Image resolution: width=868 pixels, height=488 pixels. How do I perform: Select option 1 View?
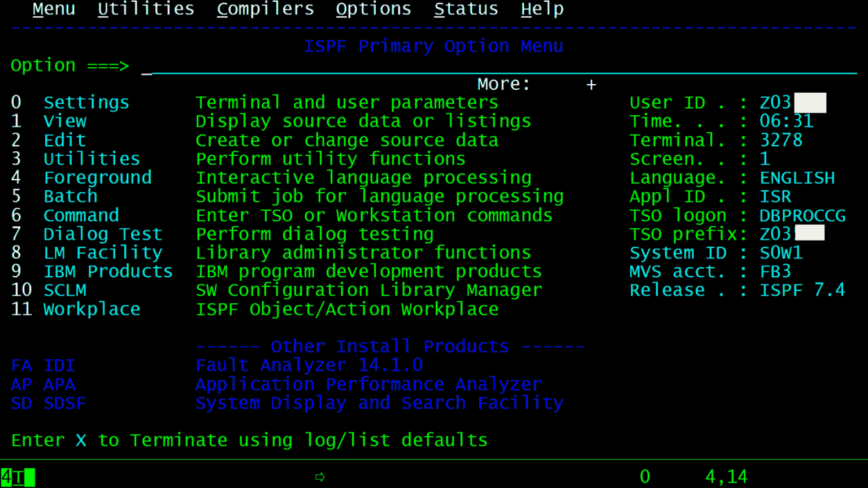pyautogui.click(x=49, y=121)
